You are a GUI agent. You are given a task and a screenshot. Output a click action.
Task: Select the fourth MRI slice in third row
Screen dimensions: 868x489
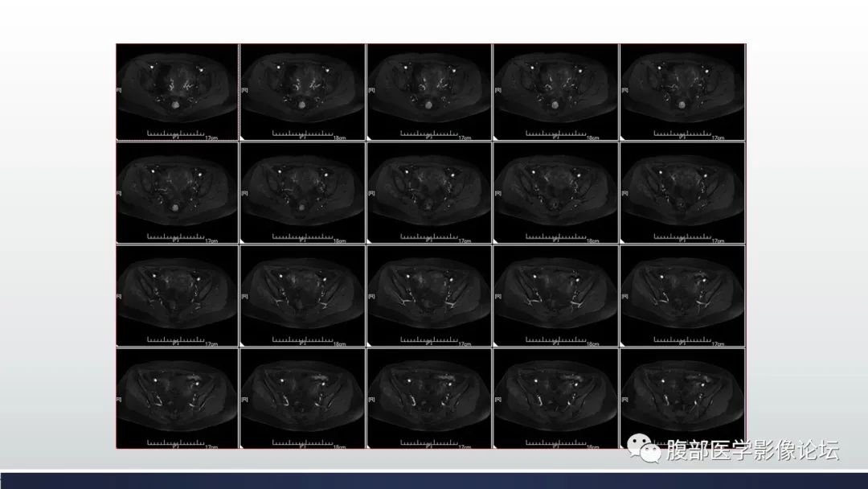(555, 296)
